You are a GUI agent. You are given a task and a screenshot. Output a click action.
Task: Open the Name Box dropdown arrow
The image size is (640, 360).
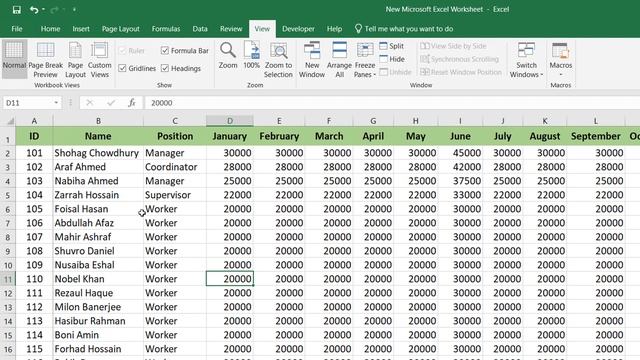(56, 103)
